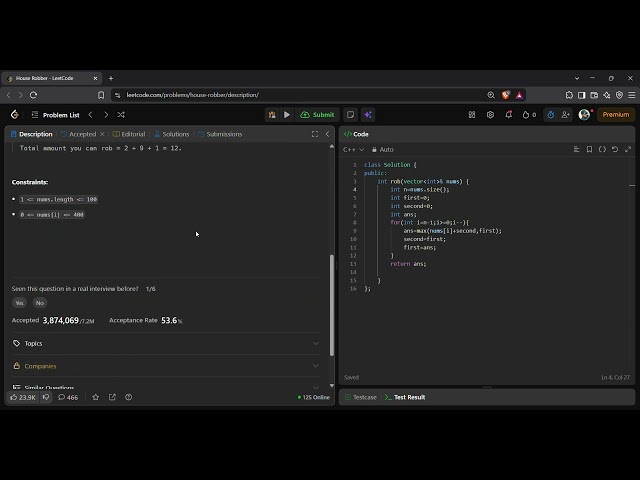Open the notifications bell
This screenshot has height=480, width=640.
(x=509, y=115)
